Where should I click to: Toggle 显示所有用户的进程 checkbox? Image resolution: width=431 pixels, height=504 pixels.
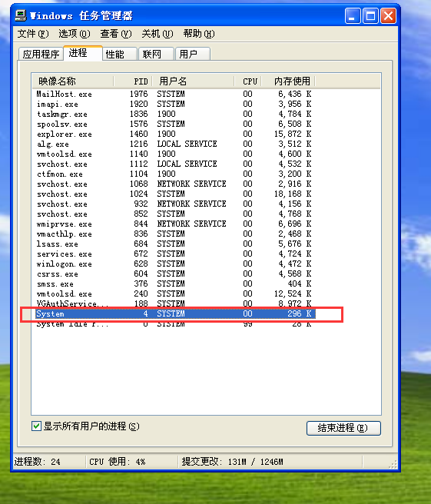click(x=36, y=426)
